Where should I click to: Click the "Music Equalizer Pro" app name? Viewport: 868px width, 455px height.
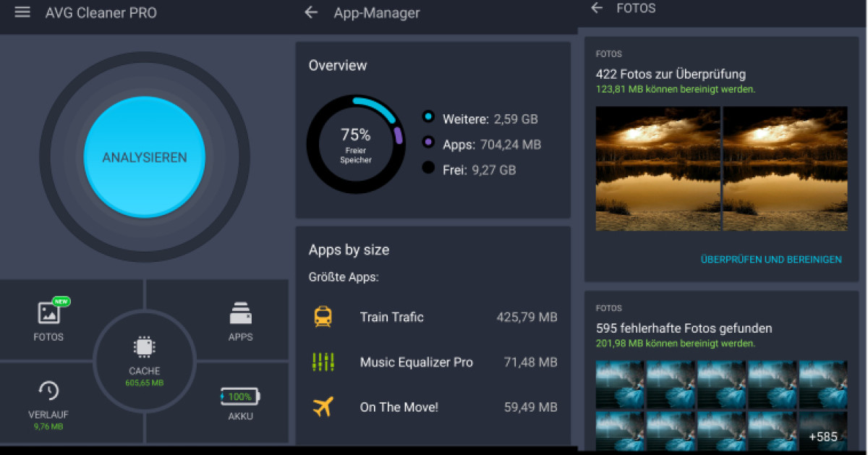[x=417, y=362]
